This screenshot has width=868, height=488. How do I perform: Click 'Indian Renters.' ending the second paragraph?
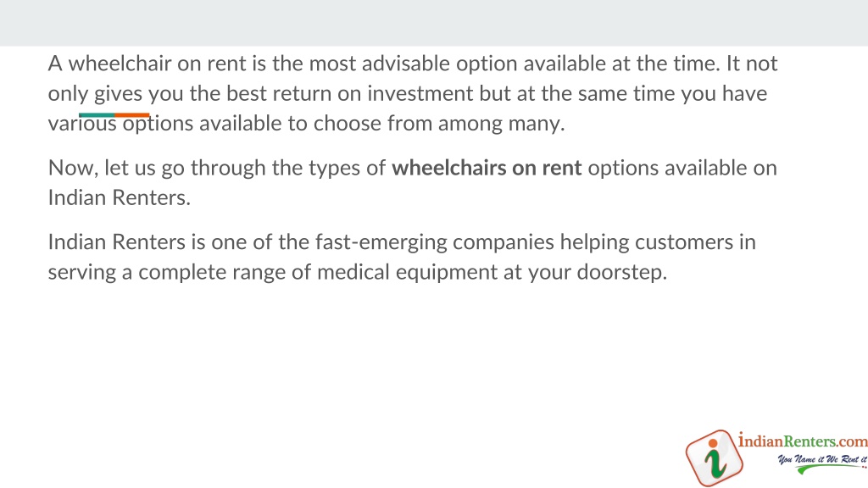[x=119, y=197]
